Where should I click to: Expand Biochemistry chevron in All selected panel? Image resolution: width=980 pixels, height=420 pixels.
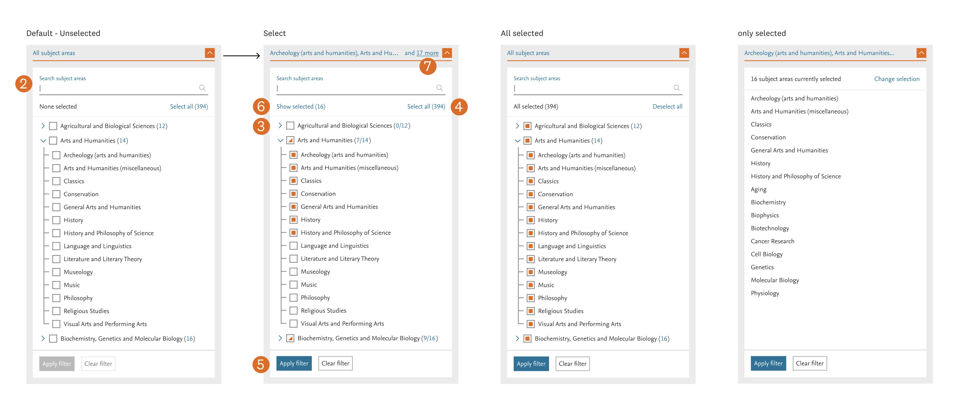(517, 338)
